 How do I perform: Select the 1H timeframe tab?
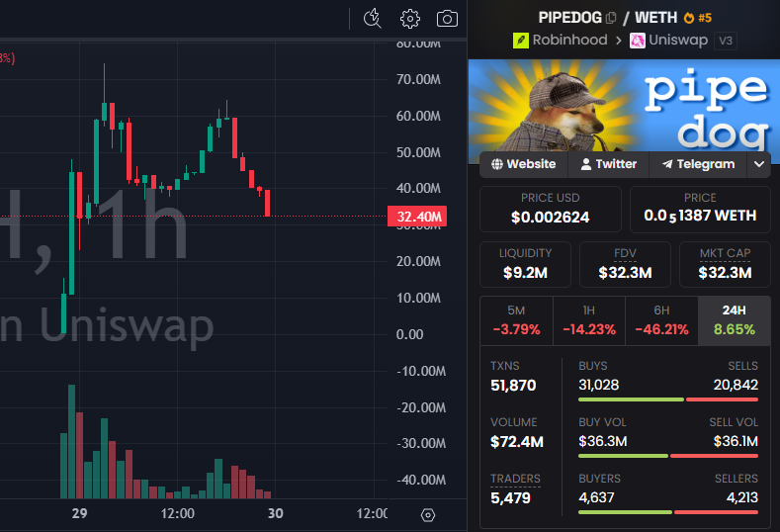pyautogui.click(x=589, y=320)
